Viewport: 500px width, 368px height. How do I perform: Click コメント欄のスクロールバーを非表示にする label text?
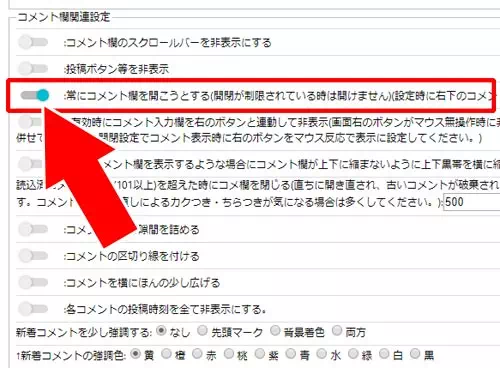click(168, 43)
